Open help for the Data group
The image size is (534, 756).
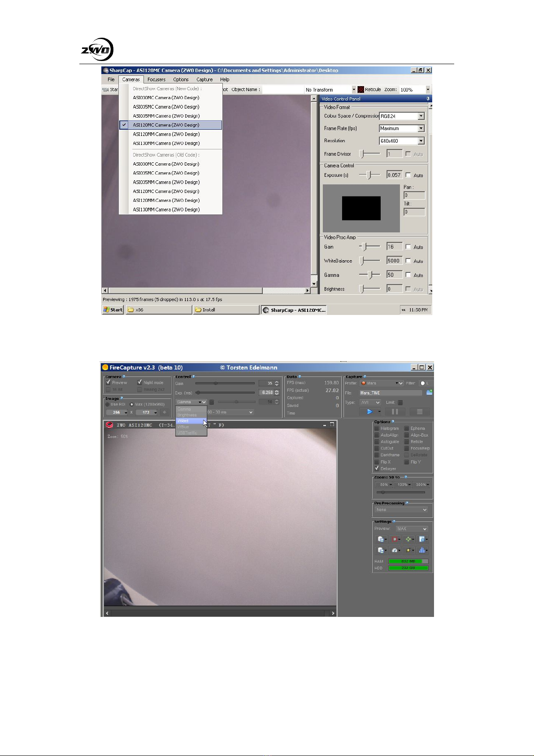300,377
